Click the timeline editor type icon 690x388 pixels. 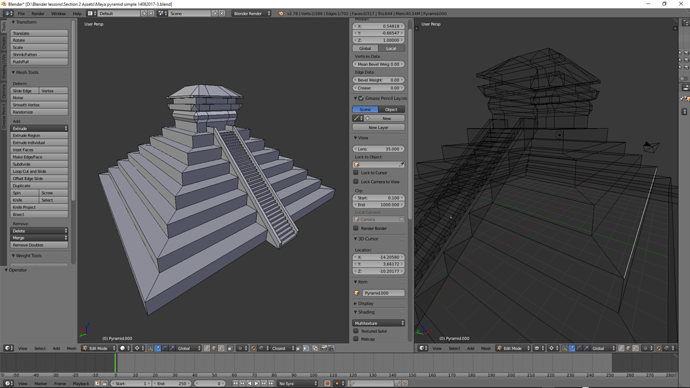8,384
